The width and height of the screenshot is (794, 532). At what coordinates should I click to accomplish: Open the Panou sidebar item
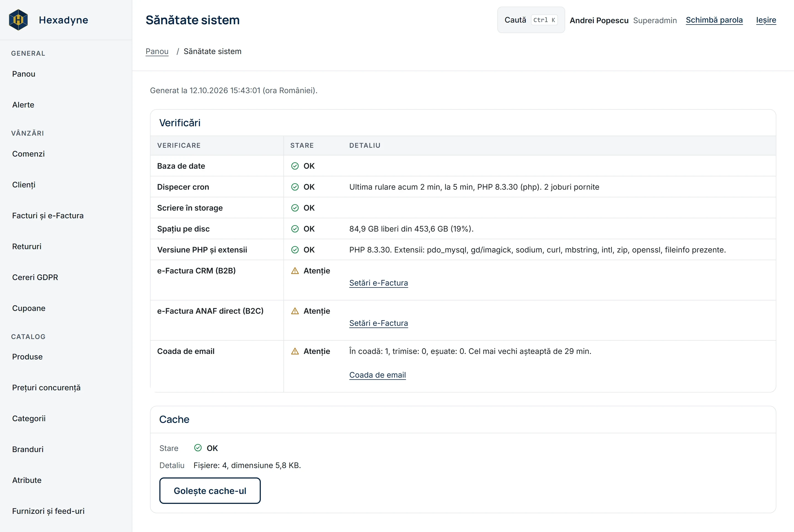(24, 74)
